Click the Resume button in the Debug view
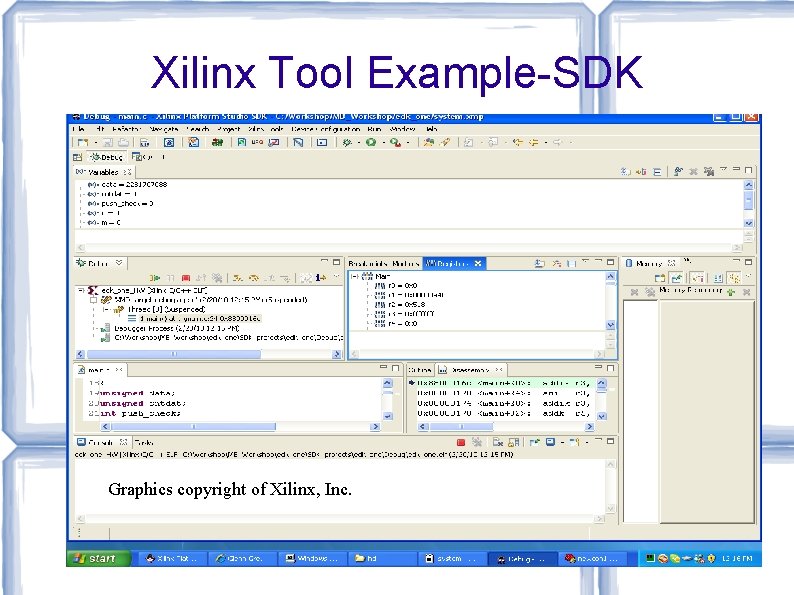 pos(155,277)
